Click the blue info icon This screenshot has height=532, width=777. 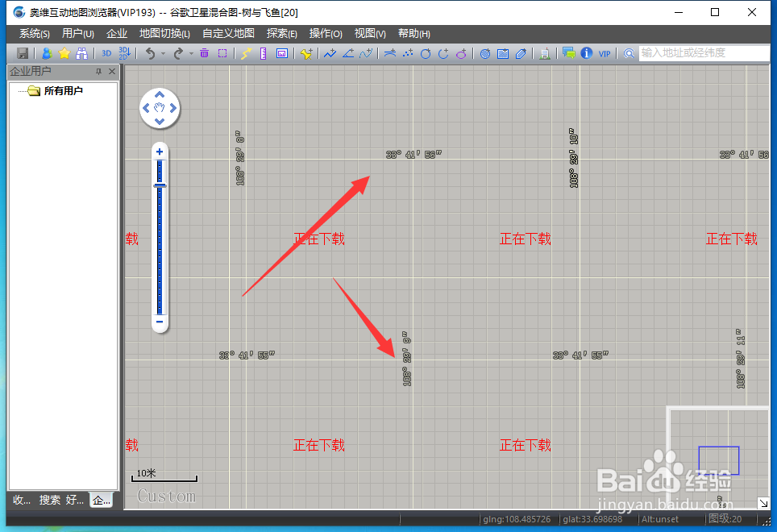pos(586,53)
